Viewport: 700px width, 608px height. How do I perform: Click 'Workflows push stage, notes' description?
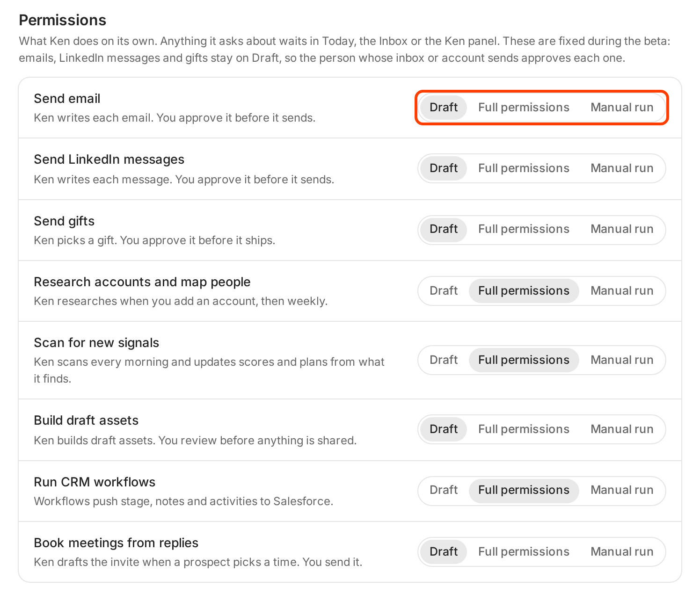point(183,501)
